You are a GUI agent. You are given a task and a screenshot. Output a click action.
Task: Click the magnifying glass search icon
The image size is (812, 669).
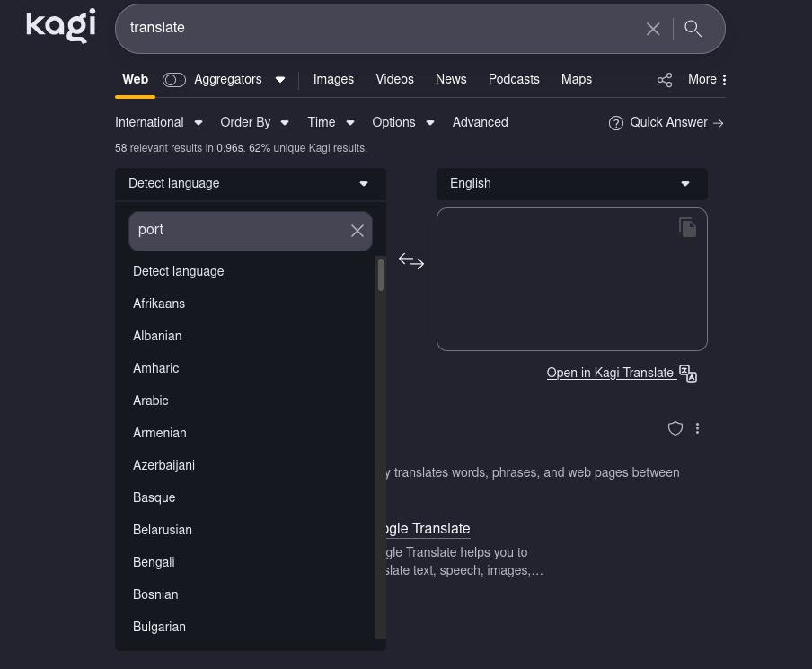[x=693, y=29]
